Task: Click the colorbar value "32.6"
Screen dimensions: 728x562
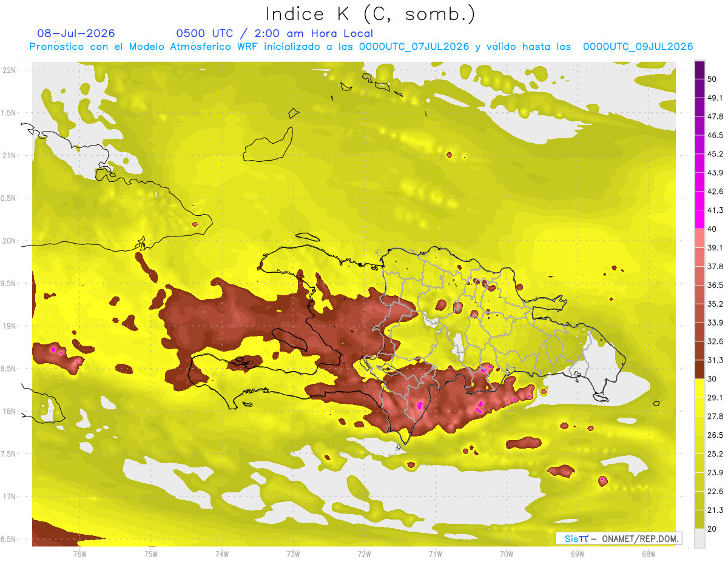Action: point(715,341)
